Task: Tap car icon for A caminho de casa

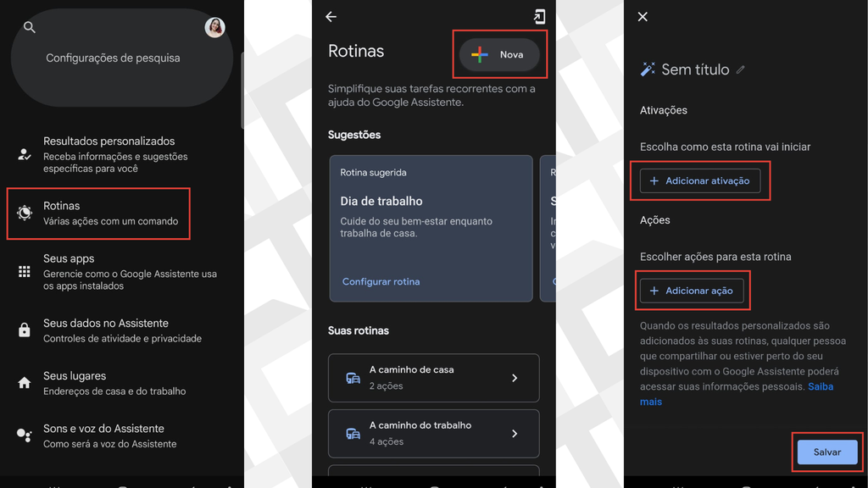Action: point(353,378)
